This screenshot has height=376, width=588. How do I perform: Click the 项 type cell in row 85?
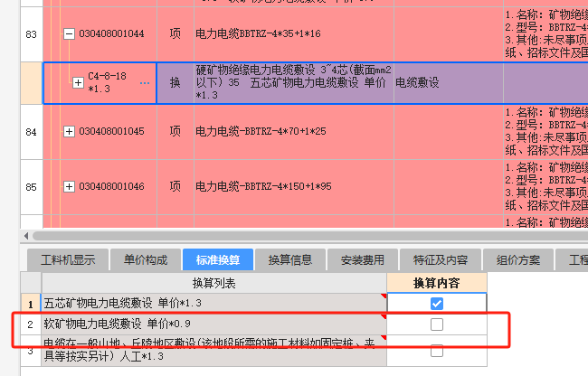coord(175,187)
